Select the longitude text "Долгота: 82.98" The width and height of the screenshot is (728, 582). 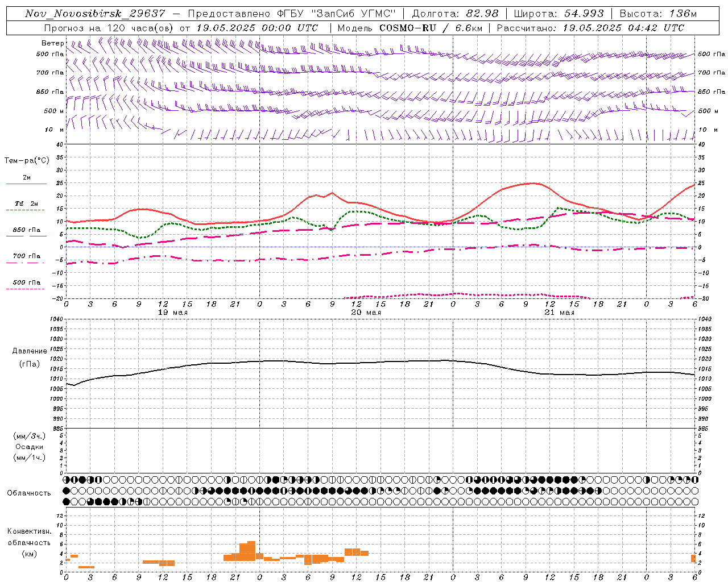click(455, 14)
